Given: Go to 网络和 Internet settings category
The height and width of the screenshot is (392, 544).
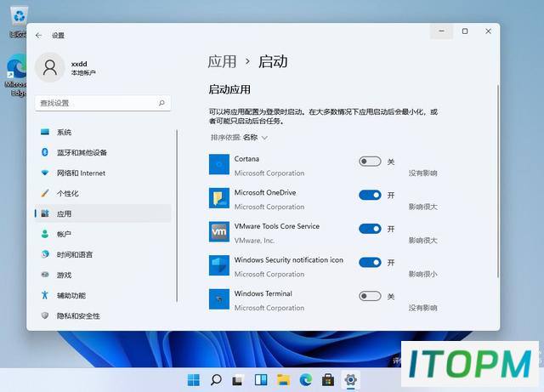Looking at the screenshot, I should [103, 173].
